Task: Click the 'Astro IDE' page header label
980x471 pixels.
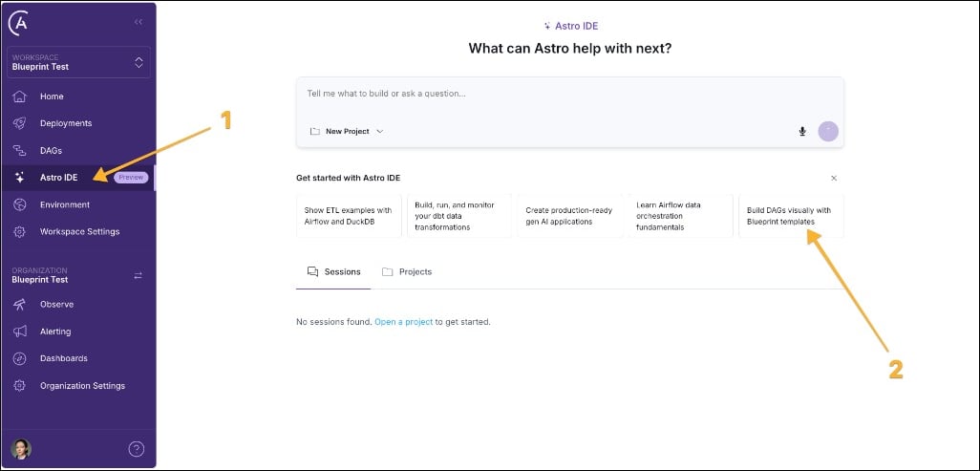Action: [570, 26]
